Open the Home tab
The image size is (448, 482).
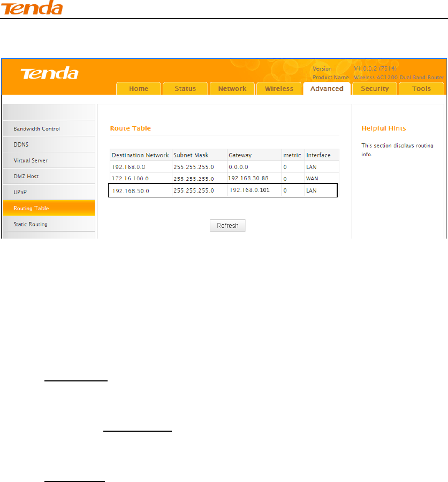[139, 88]
